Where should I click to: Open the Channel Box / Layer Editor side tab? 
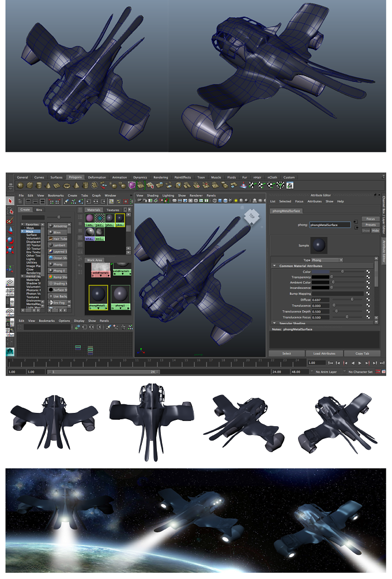(x=383, y=216)
